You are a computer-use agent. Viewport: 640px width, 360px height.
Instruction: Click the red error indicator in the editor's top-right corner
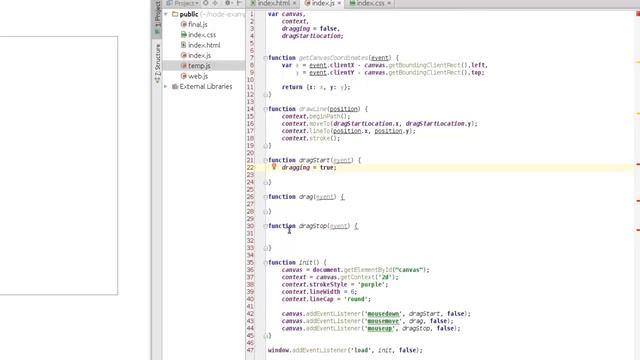click(638, 13)
